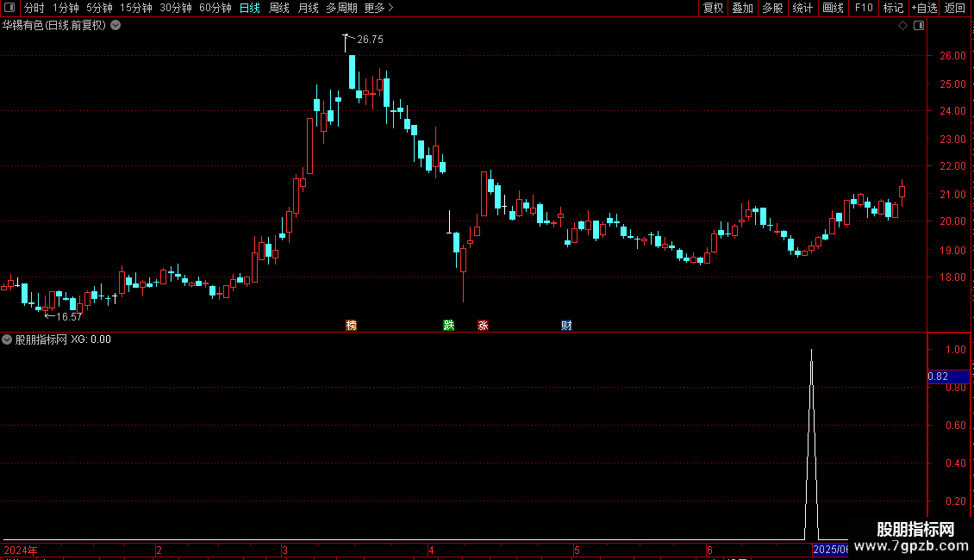Click the 16.57 low price label
The width and height of the screenshot is (974, 560).
click(x=69, y=317)
